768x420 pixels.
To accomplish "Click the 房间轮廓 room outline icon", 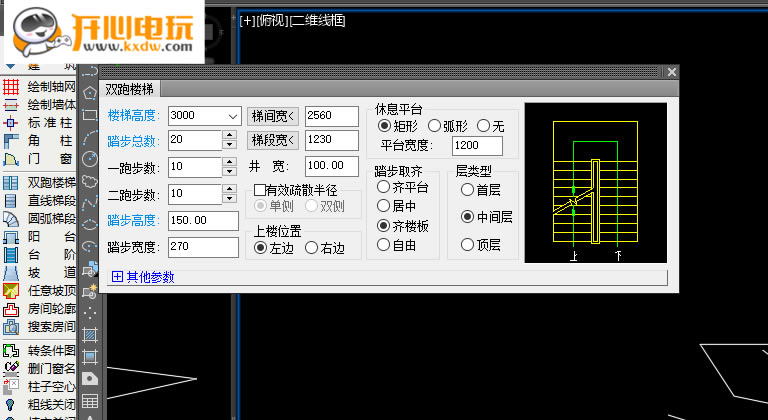I will tap(12, 309).
